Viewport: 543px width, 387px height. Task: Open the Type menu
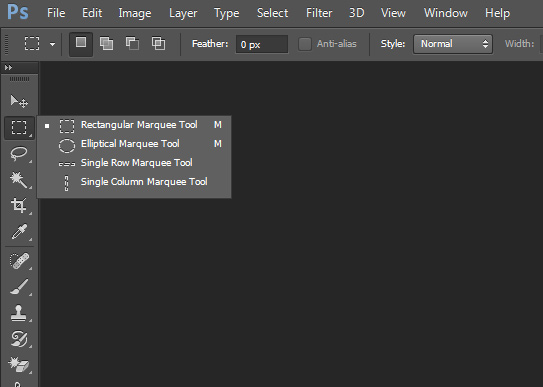click(x=226, y=14)
